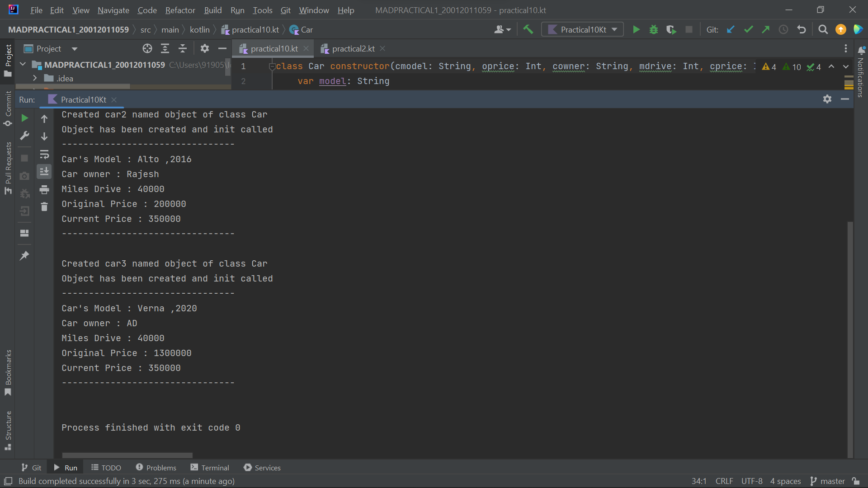Expand the .idea folder in Project tree
868x488 pixels.
[x=35, y=78]
